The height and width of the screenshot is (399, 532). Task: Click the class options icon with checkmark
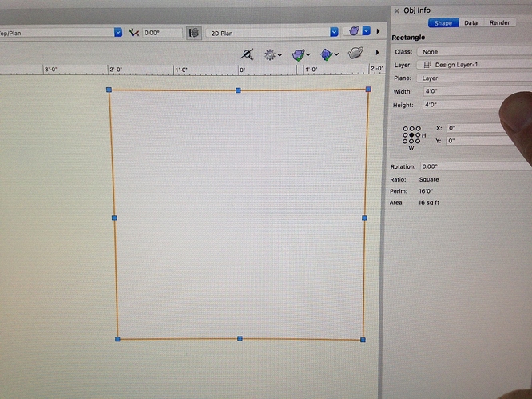tap(298, 54)
